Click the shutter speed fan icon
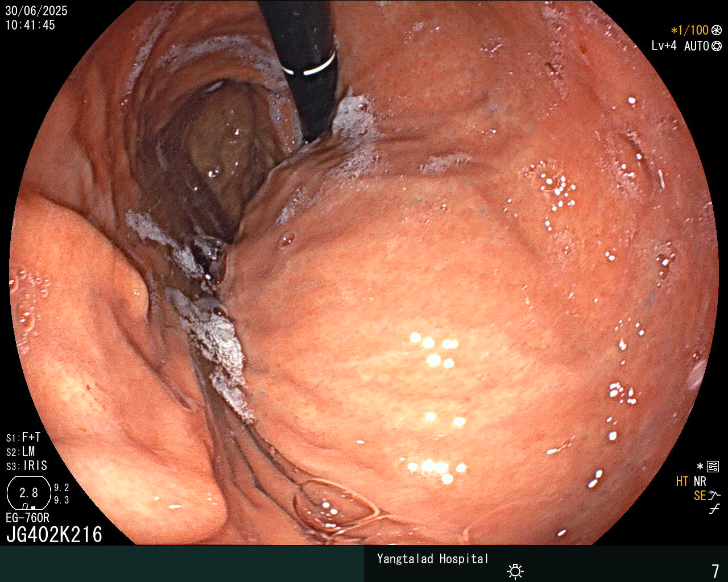This screenshot has height=582, width=728. (x=717, y=31)
